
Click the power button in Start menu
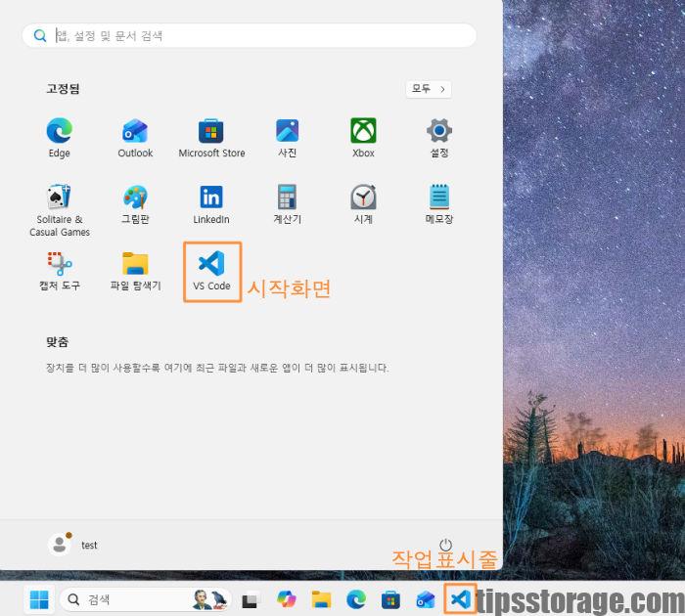point(445,545)
